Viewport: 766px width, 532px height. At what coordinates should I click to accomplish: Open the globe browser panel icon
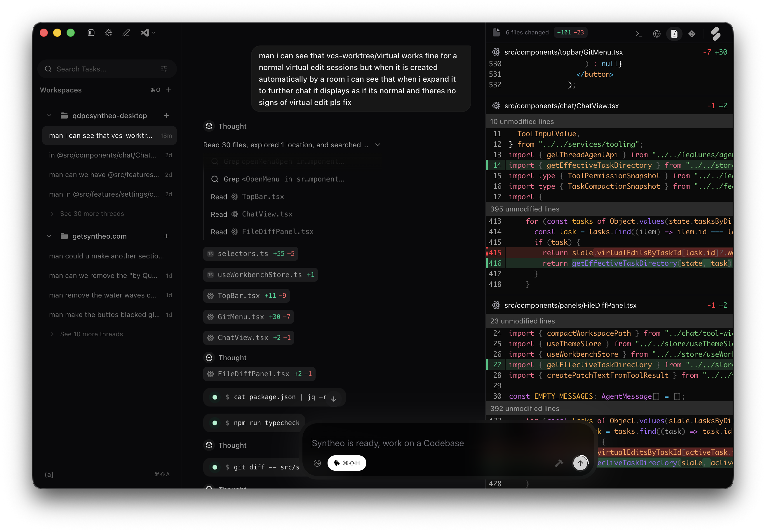657,33
